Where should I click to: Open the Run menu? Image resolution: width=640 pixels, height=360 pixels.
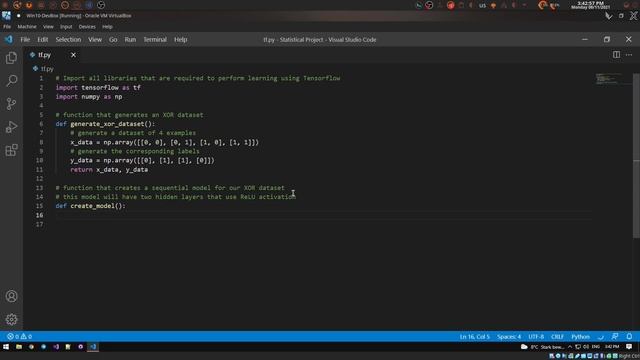130,40
